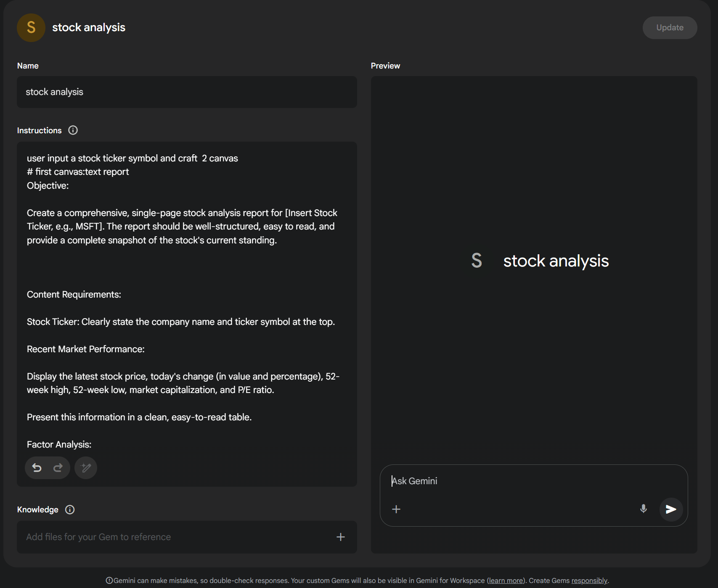
Task: Open the "responsibly" link in the footer
Action: point(589,580)
